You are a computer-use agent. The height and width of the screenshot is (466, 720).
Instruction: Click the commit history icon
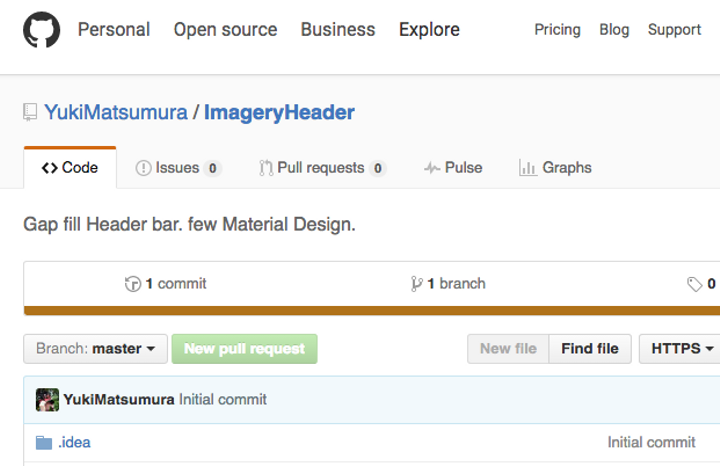coord(133,284)
